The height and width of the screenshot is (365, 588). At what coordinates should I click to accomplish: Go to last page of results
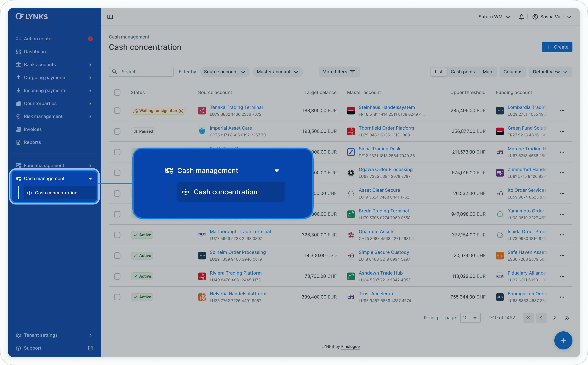tap(567, 318)
